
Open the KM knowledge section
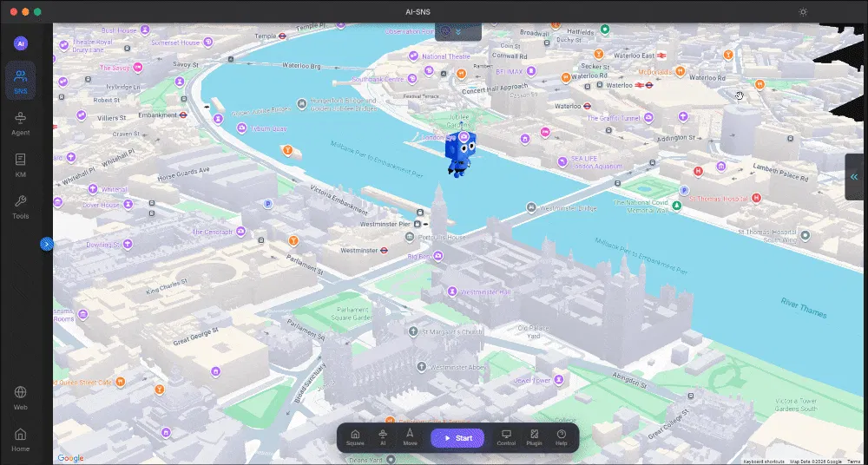coord(21,166)
